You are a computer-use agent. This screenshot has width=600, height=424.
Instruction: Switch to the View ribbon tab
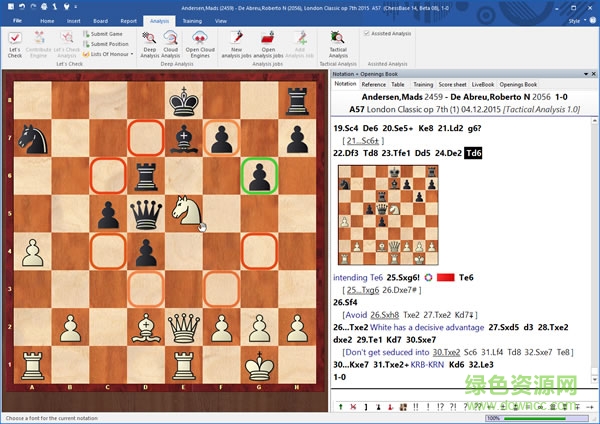coord(221,21)
